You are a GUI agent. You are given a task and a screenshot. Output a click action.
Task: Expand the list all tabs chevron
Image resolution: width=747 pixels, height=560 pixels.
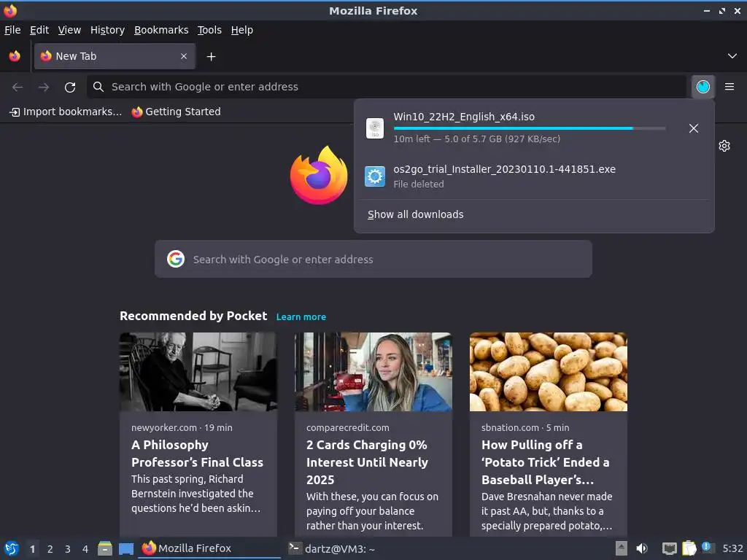click(732, 56)
